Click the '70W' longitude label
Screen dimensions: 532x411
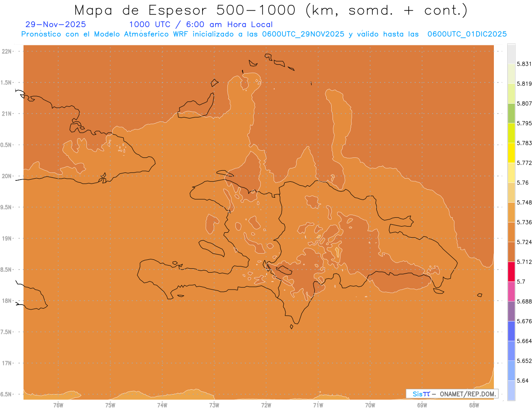tap(370, 405)
